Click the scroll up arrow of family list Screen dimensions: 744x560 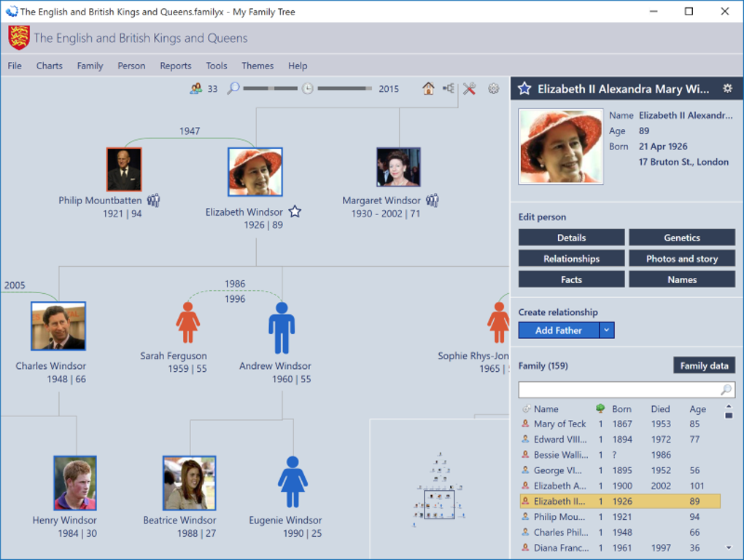729,406
